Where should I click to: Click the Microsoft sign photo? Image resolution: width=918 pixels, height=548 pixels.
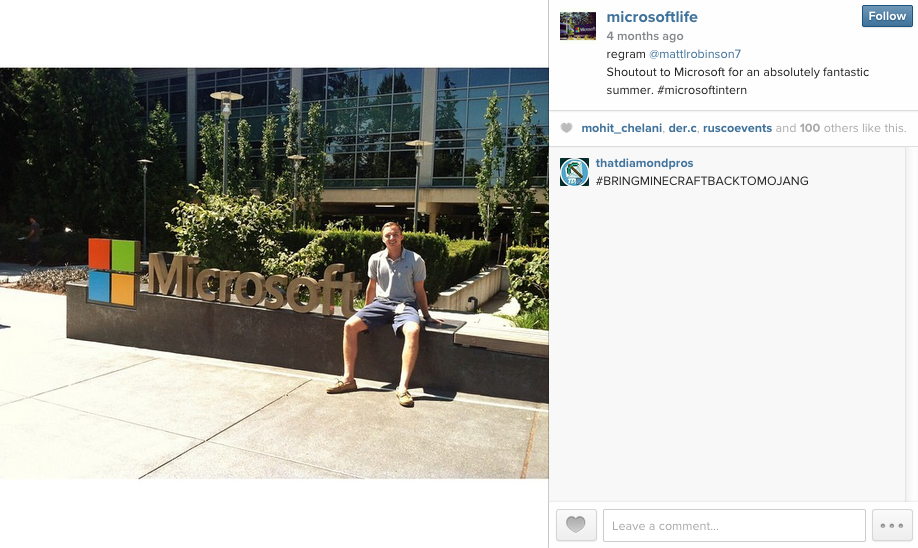pos(274,273)
